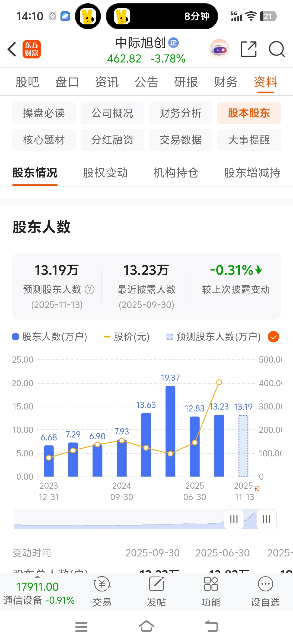Image resolution: width=293 pixels, height=644 pixels.
Task: Tap the stock price point near 400
Action: 219,382
